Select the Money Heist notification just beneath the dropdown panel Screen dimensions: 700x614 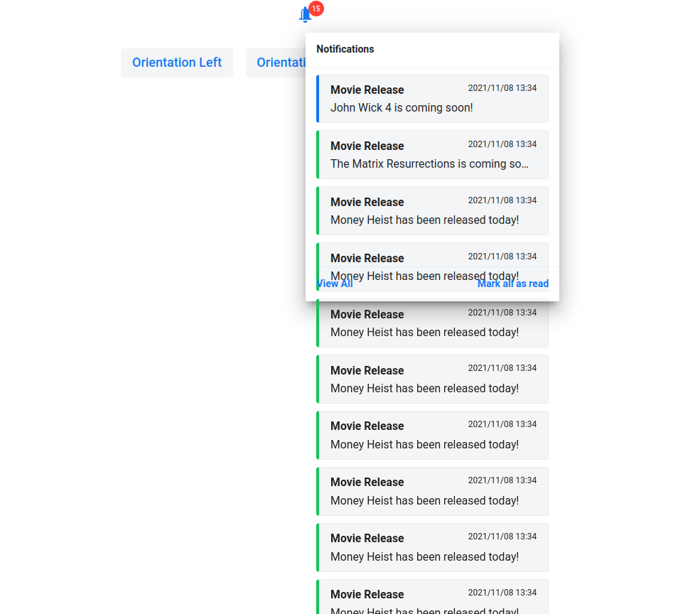[x=432, y=323]
